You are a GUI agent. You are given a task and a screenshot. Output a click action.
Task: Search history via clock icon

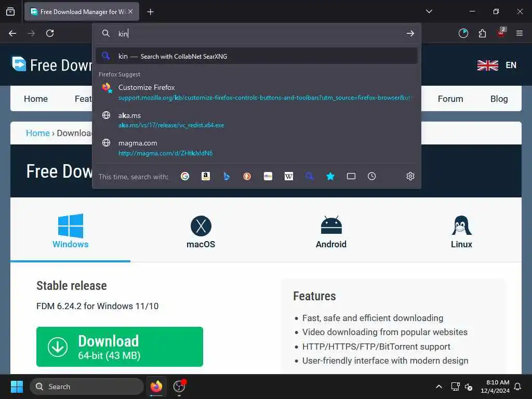(x=372, y=176)
